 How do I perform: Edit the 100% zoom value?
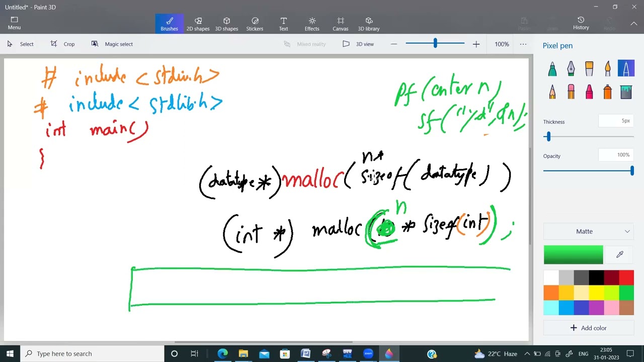pos(502,44)
